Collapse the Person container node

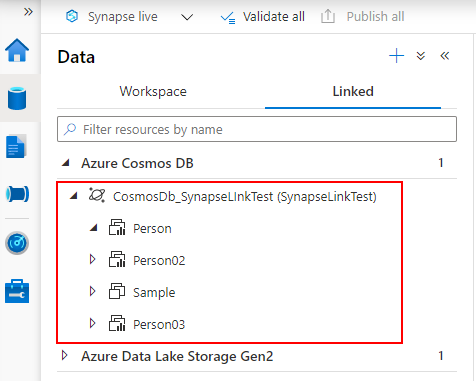click(x=94, y=228)
